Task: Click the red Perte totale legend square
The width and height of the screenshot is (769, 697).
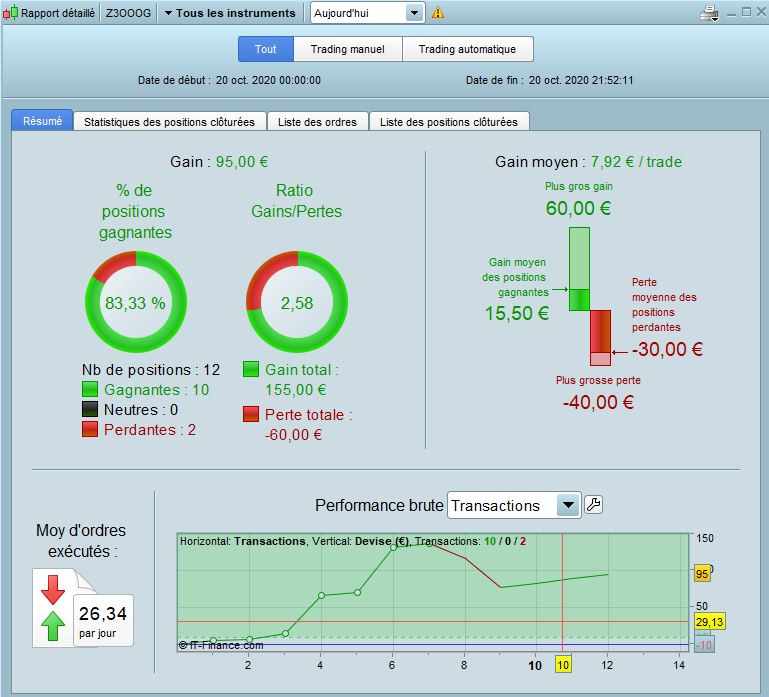Action: point(252,414)
